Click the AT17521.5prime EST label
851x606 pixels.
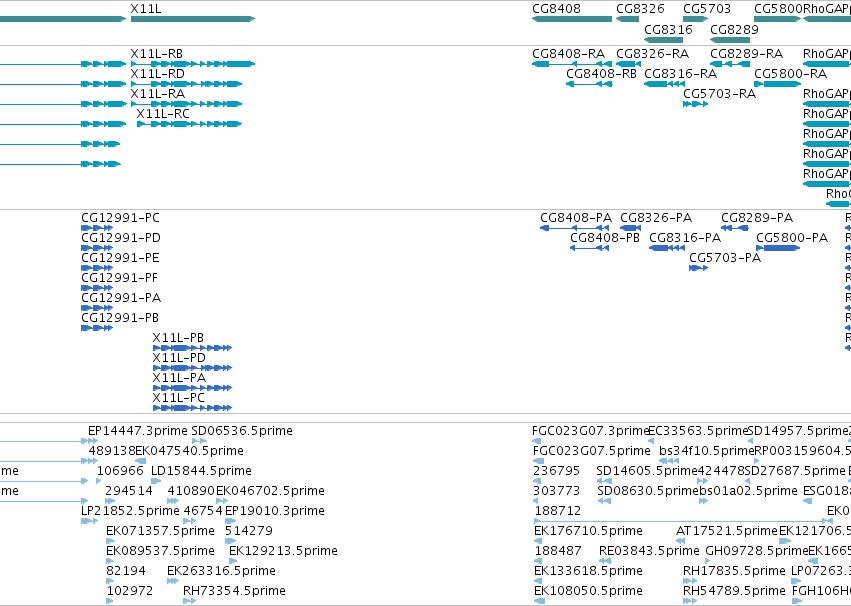(727, 531)
